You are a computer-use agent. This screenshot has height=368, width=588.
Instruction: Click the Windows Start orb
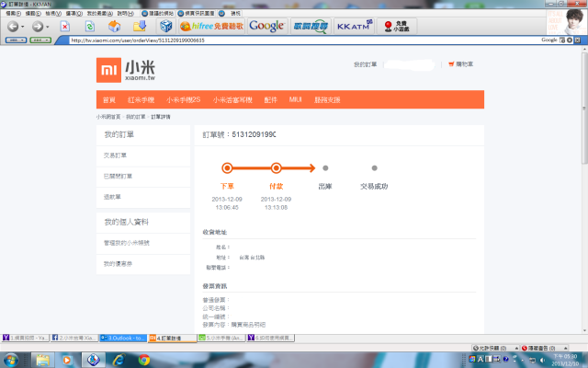point(10,360)
